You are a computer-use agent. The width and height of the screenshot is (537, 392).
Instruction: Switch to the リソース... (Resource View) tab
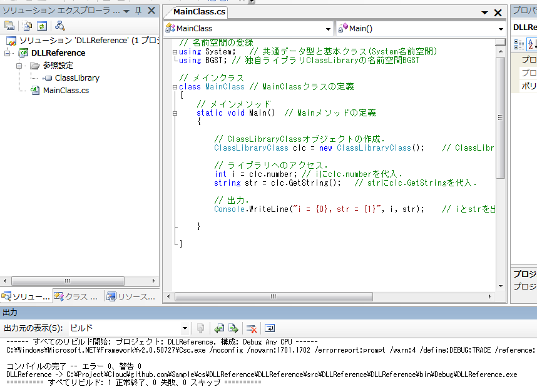pyautogui.click(x=131, y=296)
